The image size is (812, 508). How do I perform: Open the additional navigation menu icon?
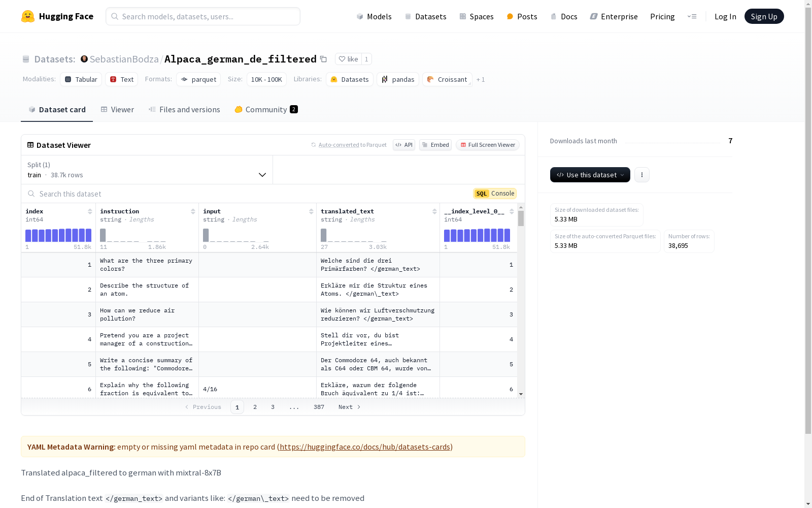point(692,16)
